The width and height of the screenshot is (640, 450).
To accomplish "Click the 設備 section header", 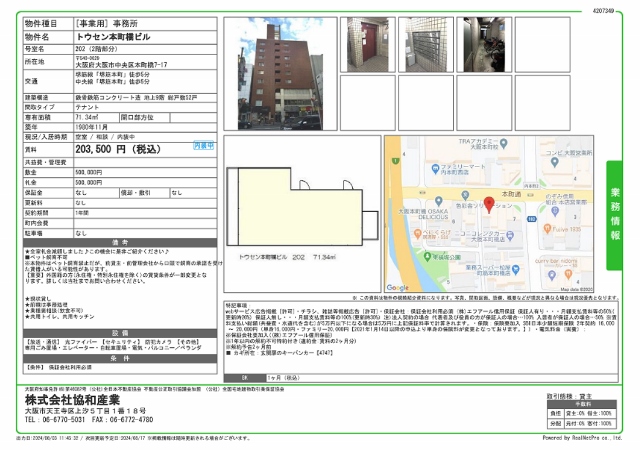I will pos(120,333).
